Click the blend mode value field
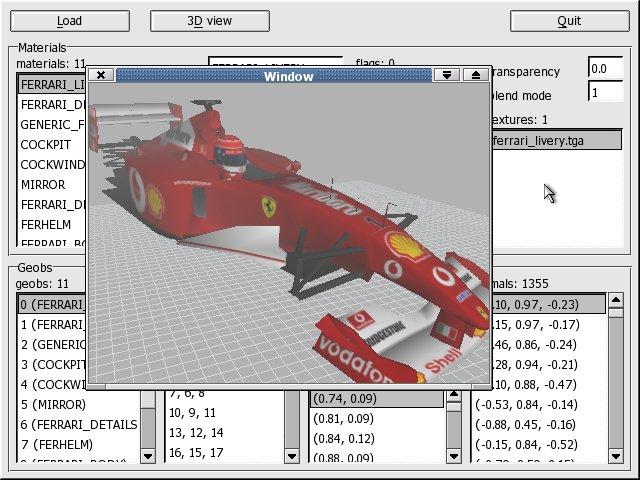 (x=606, y=92)
